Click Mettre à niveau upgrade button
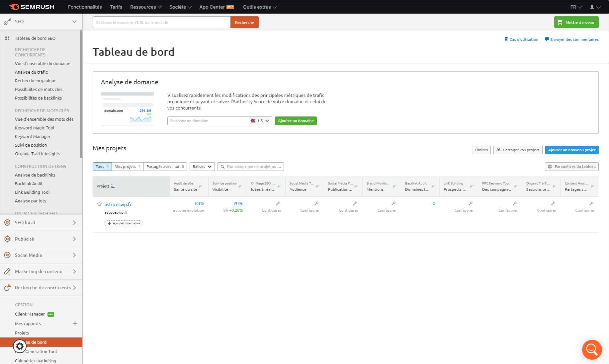Image resolution: width=609 pixels, height=364 pixels. point(576,22)
